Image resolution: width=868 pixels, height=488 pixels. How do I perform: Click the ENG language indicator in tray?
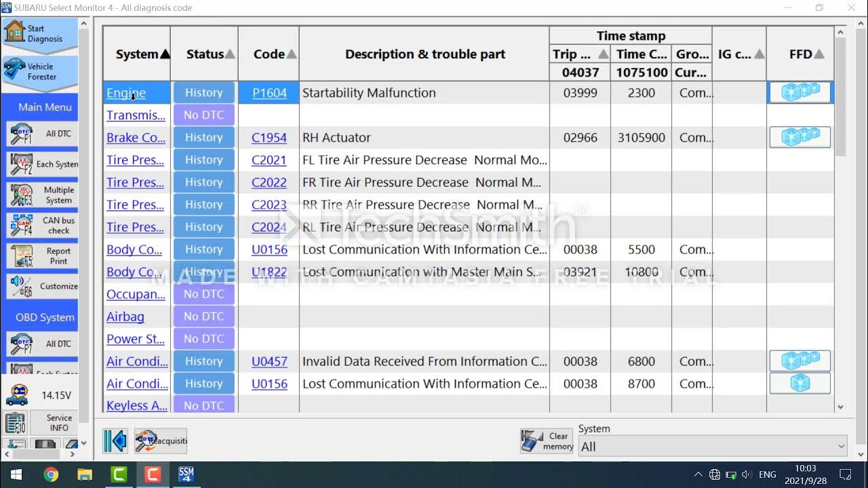click(x=768, y=474)
